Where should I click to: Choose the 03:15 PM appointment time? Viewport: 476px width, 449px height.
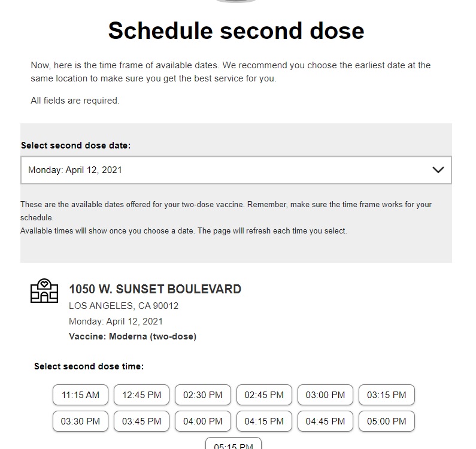pyautogui.click(x=386, y=395)
